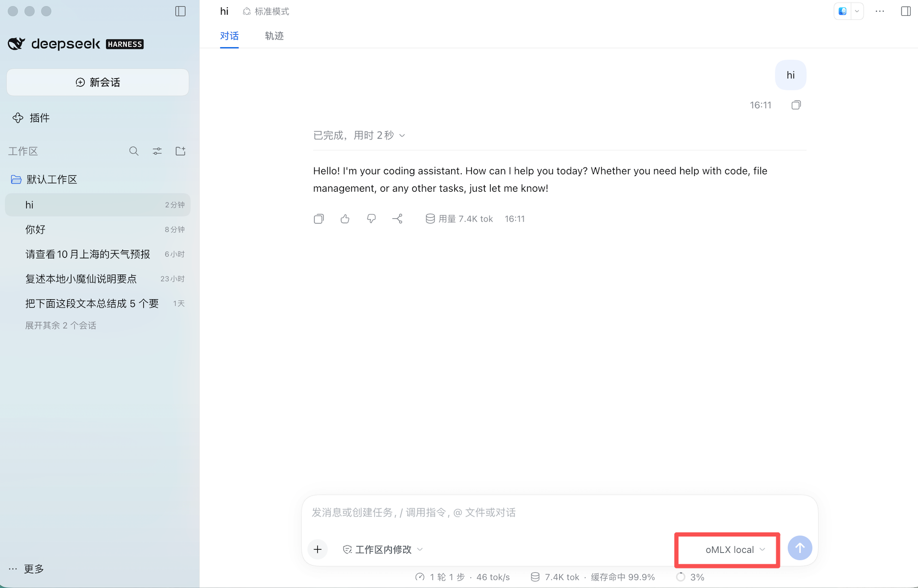Click the deepseek HARNESS logo
918x588 pixels.
76,44
